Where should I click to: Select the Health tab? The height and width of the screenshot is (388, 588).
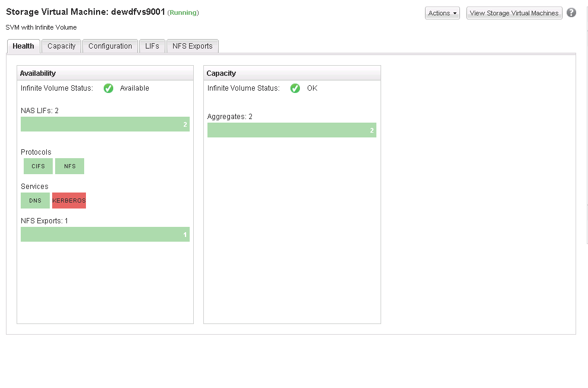pyautogui.click(x=24, y=46)
